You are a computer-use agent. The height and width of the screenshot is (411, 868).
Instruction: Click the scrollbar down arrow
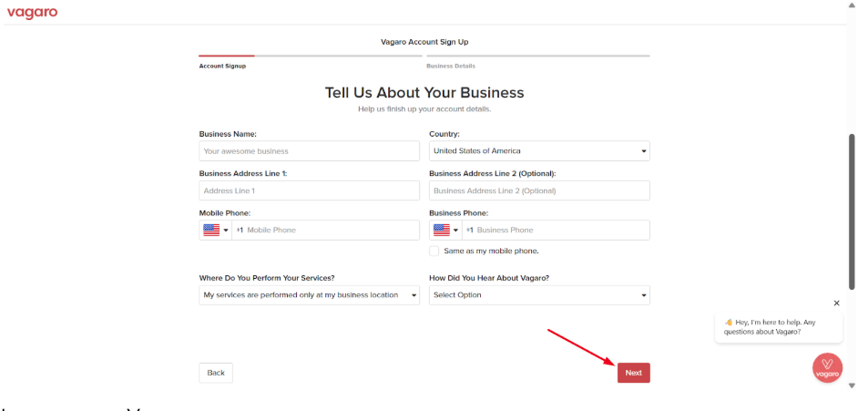[852, 386]
